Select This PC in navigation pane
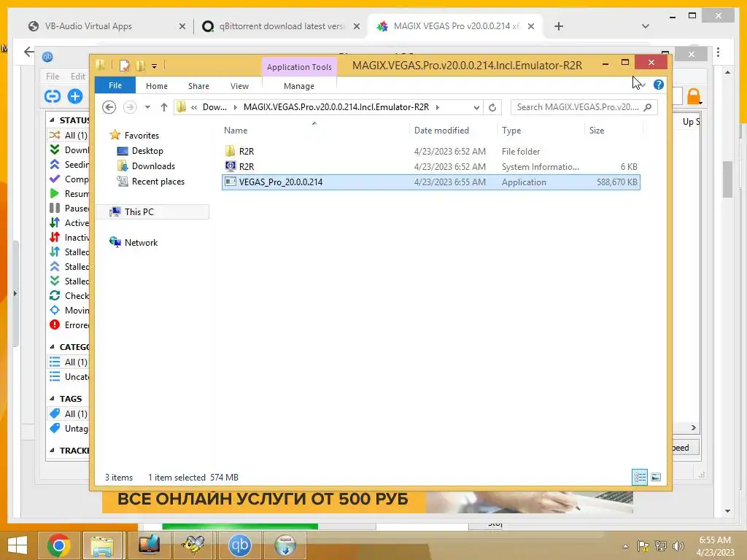Image resolution: width=747 pixels, height=560 pixels. 152,212
